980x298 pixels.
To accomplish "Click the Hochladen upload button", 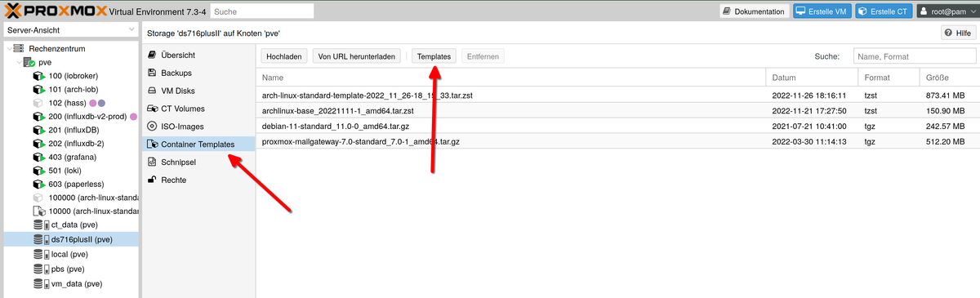I will 284,56.
